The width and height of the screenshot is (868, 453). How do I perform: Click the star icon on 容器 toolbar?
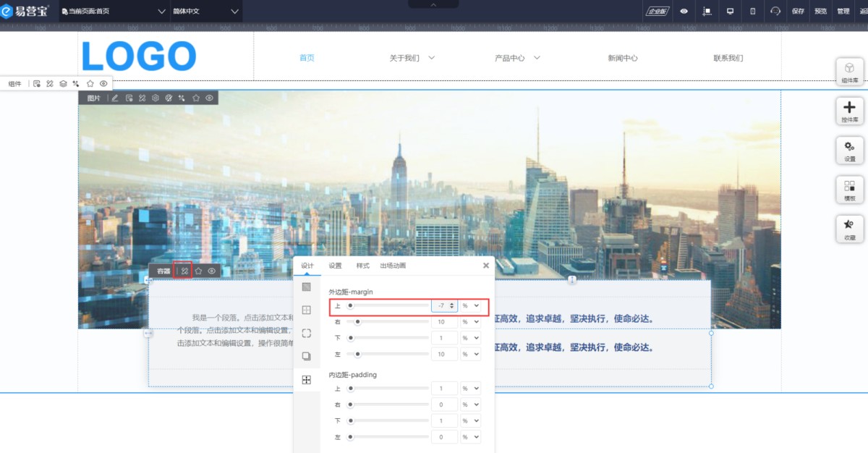pyautogui.click(x=198, y=271)
